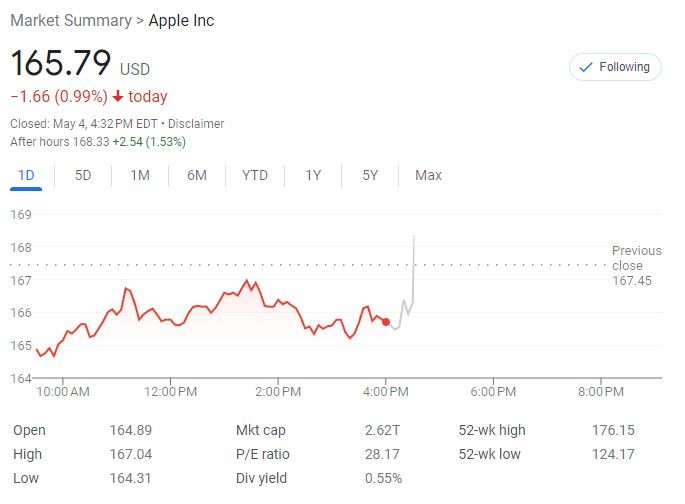Click the red closing price dot
Image resolution: width=685 pixels, height=504 pixels.
pos(386,321)
